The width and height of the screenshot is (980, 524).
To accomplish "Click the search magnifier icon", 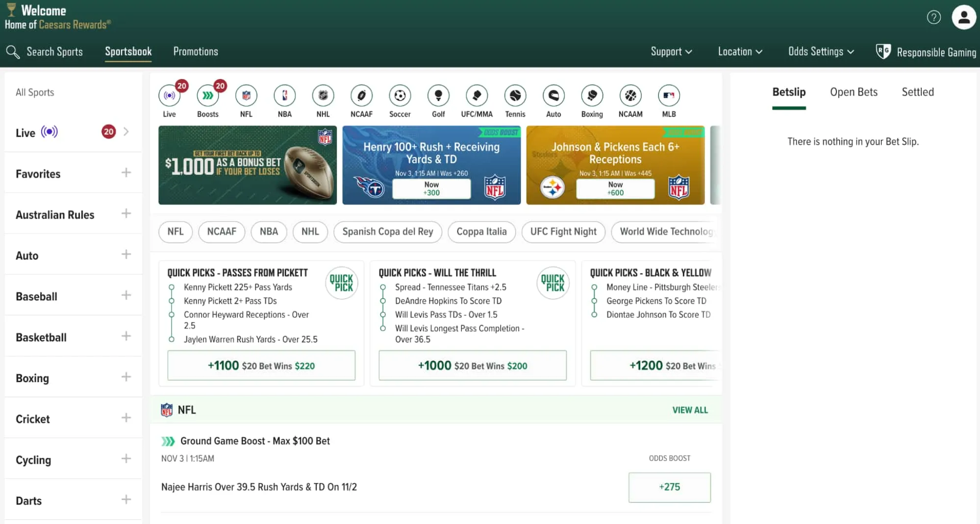I will click(x=13, y=52).
